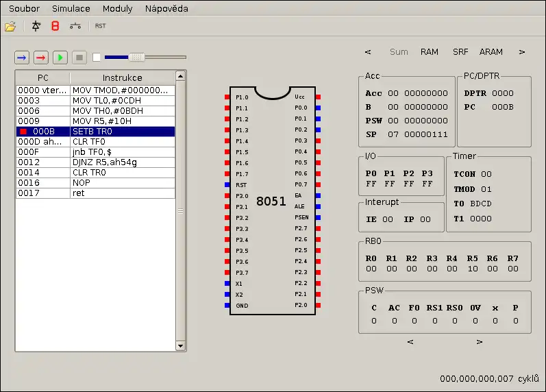The width and height of the screenshot is (546, 392).
Task: Open the switch module icon
Action: pos(75,27)
